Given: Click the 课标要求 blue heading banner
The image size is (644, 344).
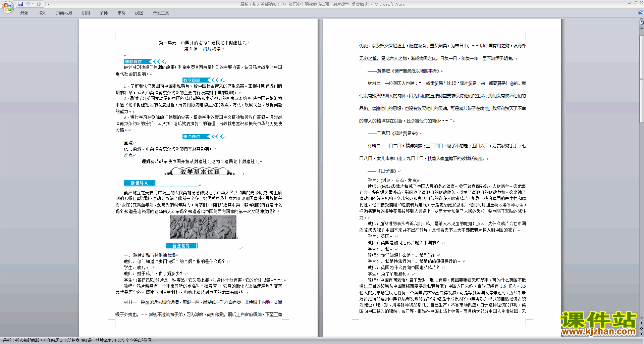Looking at the screenshot, I should coord(144,61).
